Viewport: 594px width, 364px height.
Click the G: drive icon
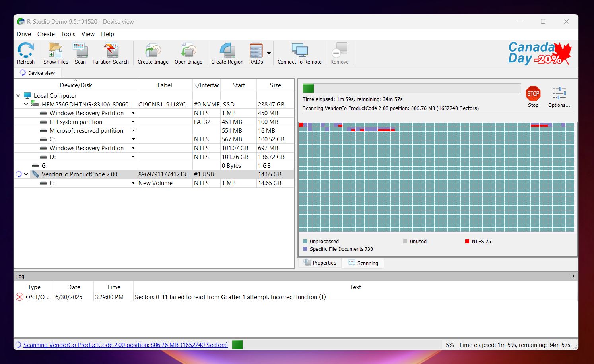tap(35, 165)
